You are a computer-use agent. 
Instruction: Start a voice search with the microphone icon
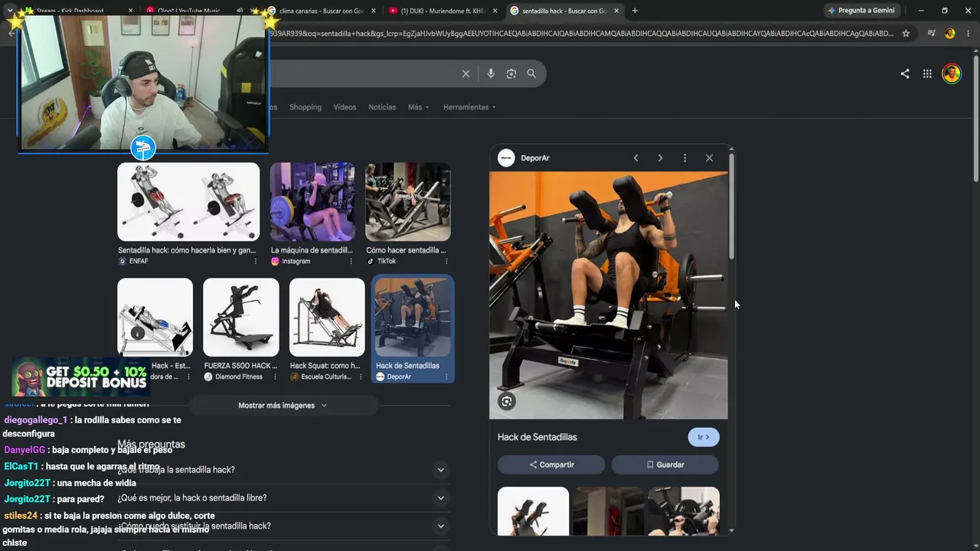tap(491, 73)
